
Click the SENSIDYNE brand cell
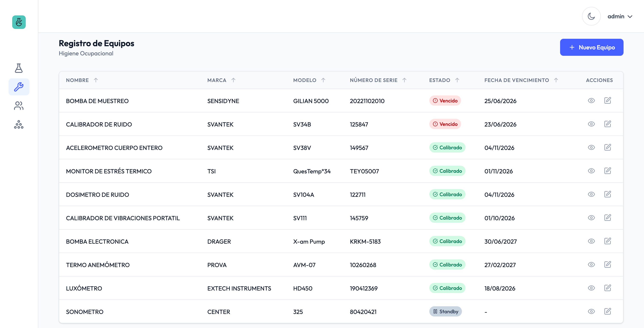click(223, 101)
